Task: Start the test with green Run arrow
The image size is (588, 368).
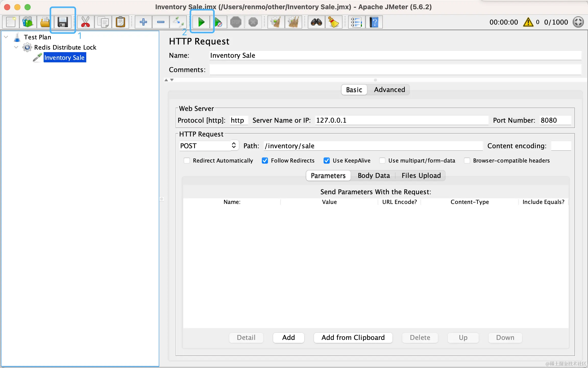Action: coord(201,22)
